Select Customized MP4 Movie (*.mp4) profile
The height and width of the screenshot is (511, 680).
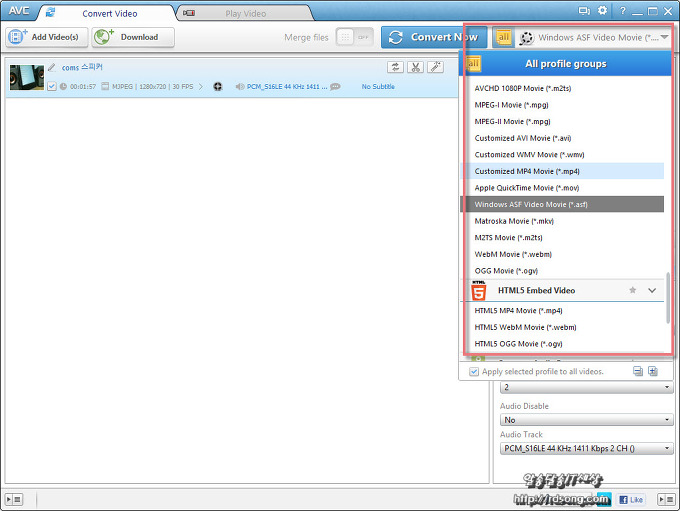[x=525, y=171]
